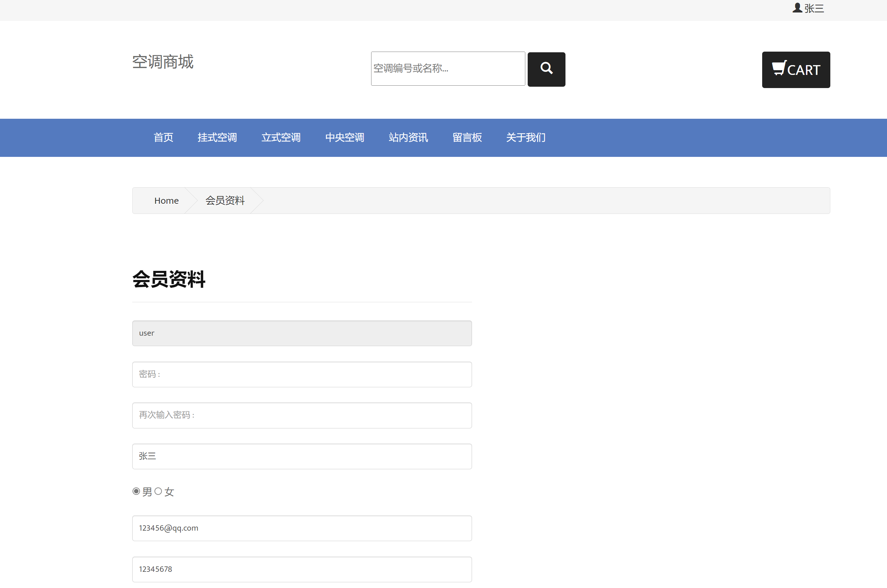
Task: Open the shopping cart via CART icon
Action: 796,70
